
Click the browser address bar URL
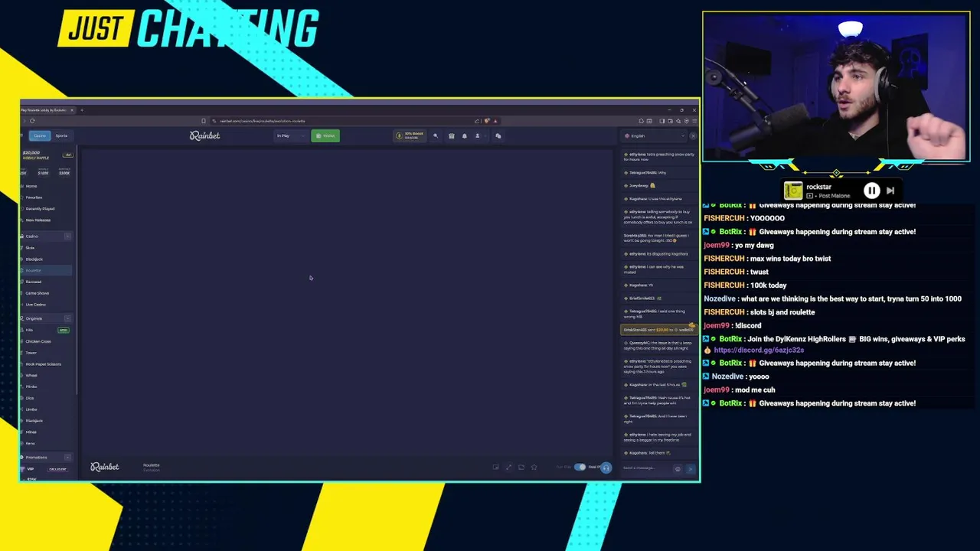tap(263, 121)
